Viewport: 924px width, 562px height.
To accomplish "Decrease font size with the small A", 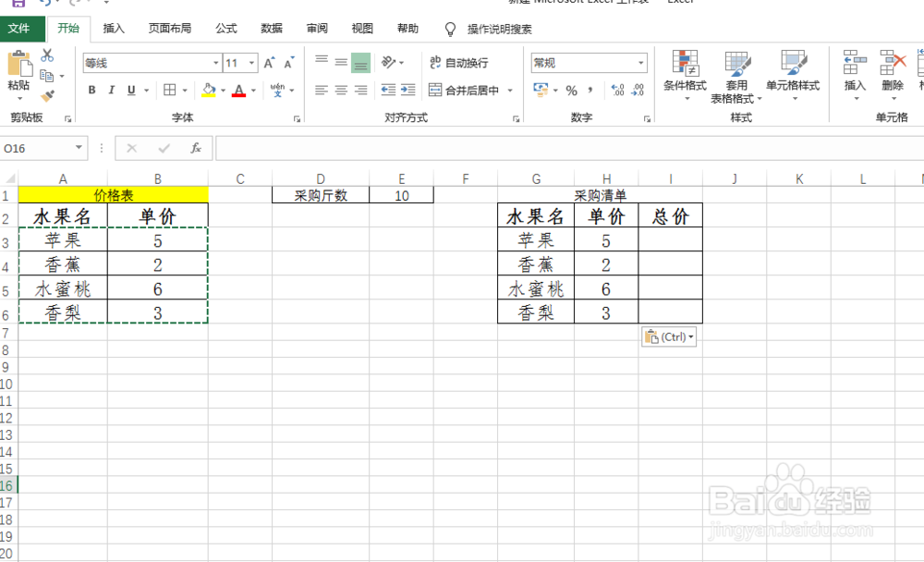I will (288, 63).
